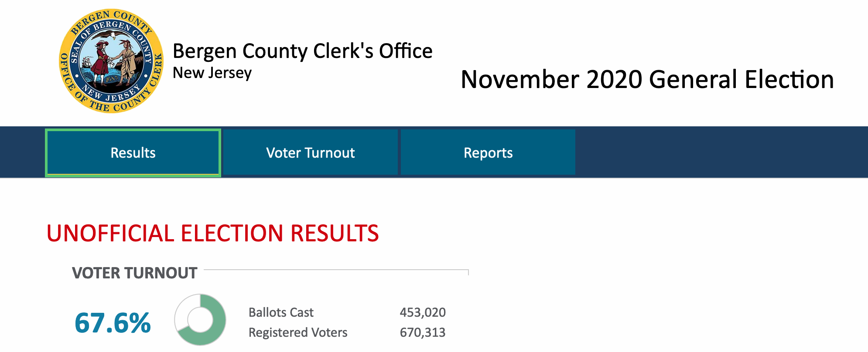This screenshot has height=352, width=868.
Task: Click the November 2020 General Election heading
Action: coord(647,79)
